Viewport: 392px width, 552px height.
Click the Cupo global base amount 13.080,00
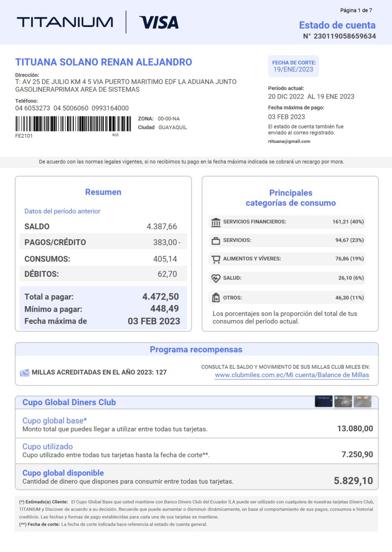pos(355,429)
